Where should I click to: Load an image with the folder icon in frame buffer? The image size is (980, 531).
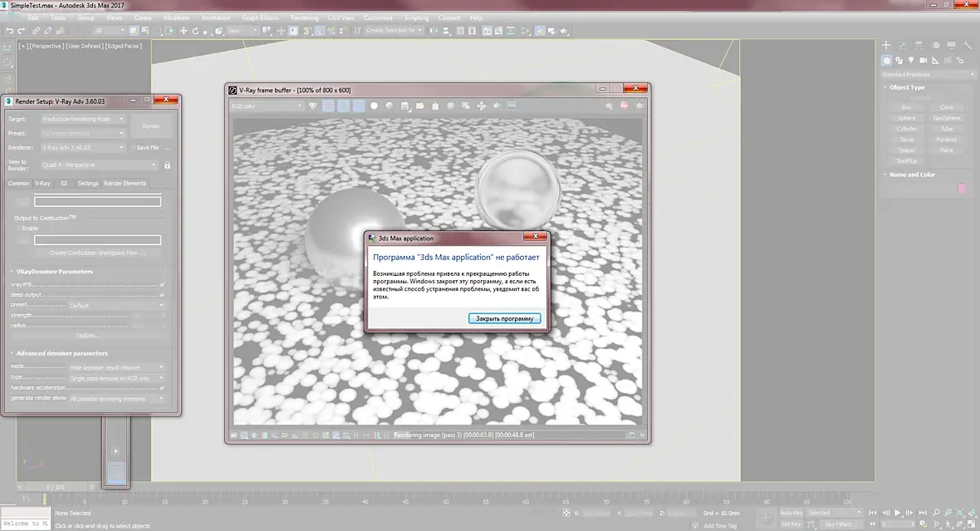(x=420, y=106)
